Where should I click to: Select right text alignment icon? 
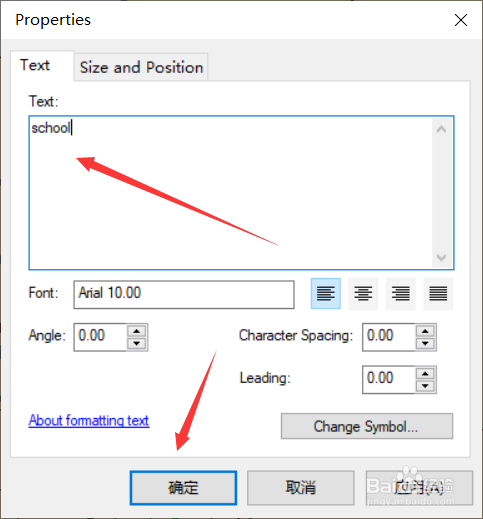pyautogui.click(x=401, y=294)
